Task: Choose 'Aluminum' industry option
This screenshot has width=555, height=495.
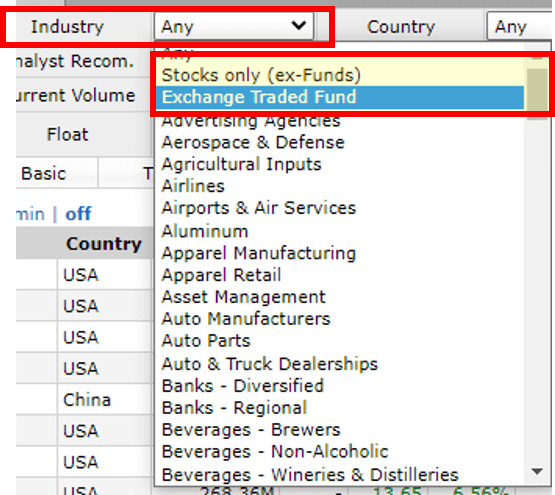Action: click(340, 231)
